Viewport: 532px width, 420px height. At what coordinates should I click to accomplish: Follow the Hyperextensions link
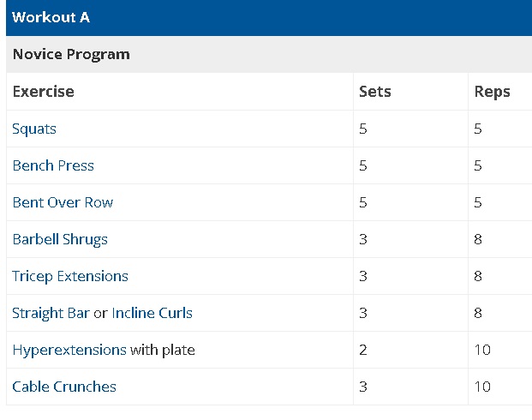coord(69,350)
